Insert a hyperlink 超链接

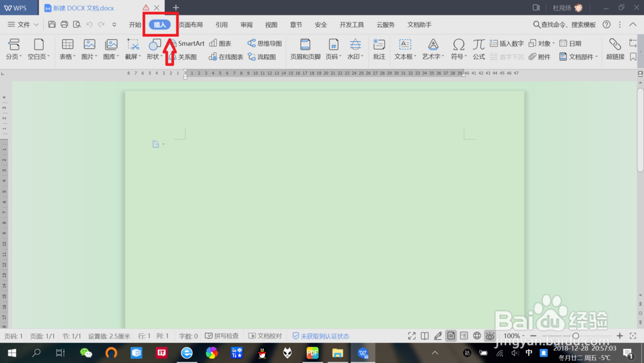point(615,49)
